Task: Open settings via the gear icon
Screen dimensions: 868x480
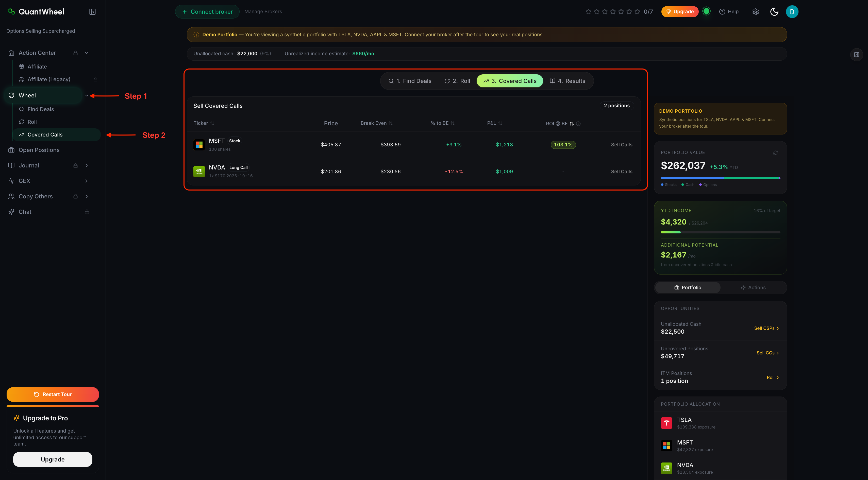Action: 756,12
